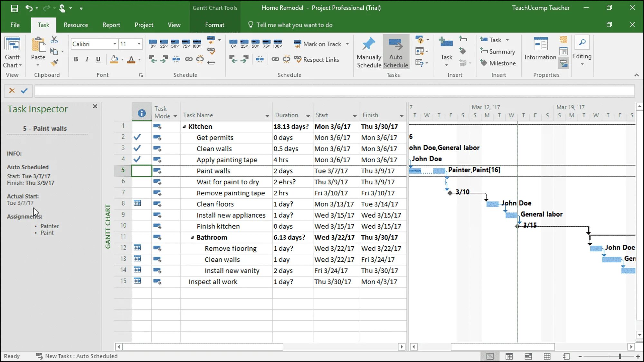Switch to the Format tab
The height and width of the screenshot is (362, 644).
214,25
